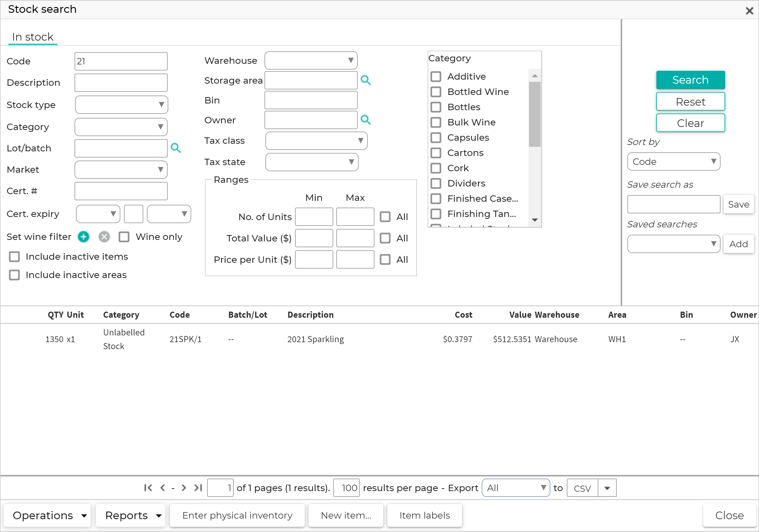Click into the Code input field
This screenshot has height=532, width=759.
tap(121, 61)
